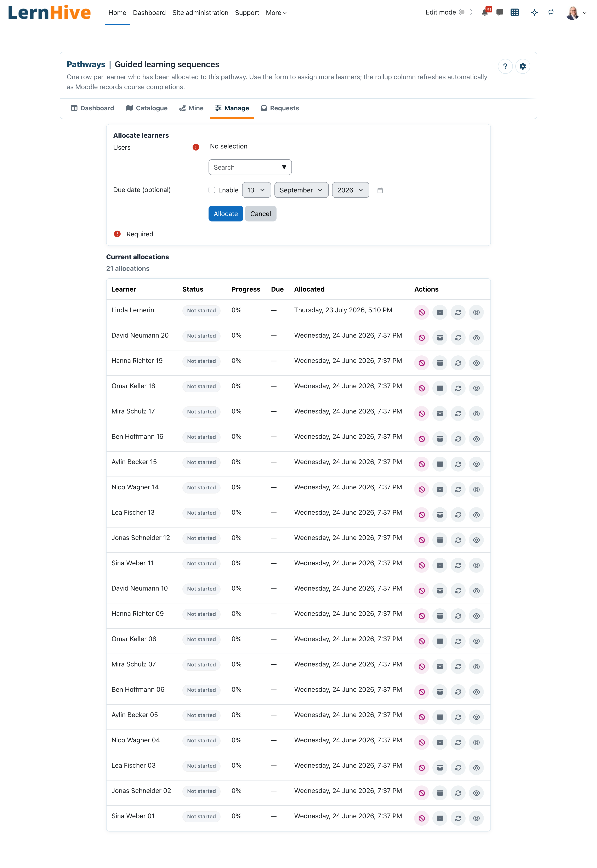The height and width of the screenshot is (868, 597).
Task: Refresh the Ben Hoffmann 16 allocation
Action: pos(458,439)
